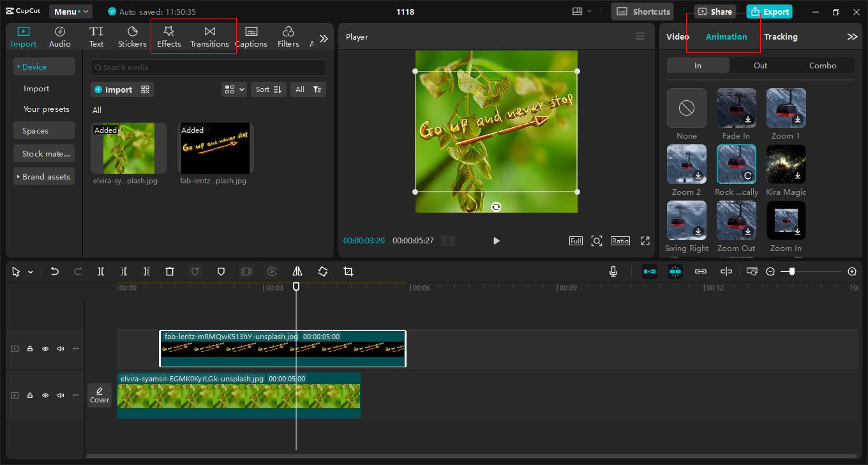Hide the fab-lentz overlay track with eye icon
The width and height of the screenshot is (868, 465).
tap(45, 349)
